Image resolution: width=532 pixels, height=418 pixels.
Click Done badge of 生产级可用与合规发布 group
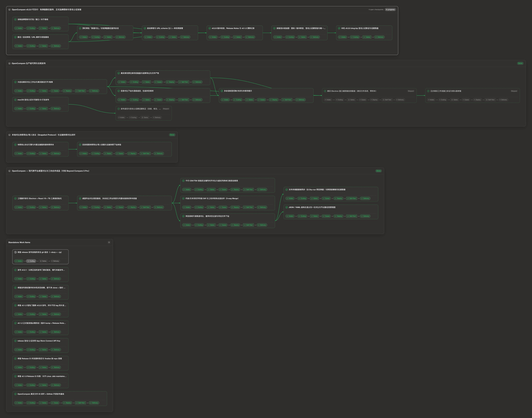[520, 63]
